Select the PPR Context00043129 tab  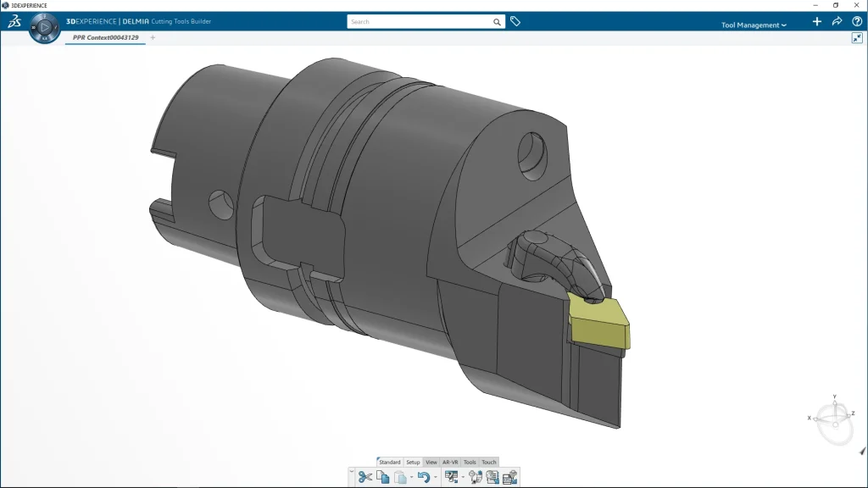click(105, 37)
